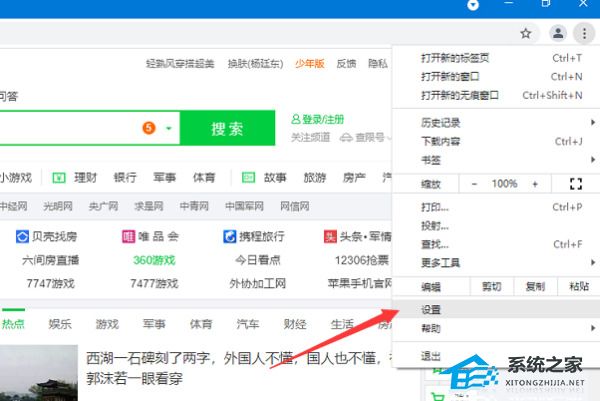Image resolution: width=600 pixels, height=401 pixels.
Task: Switch to the 生活 news tab
Action: click(x=342, y=324)
